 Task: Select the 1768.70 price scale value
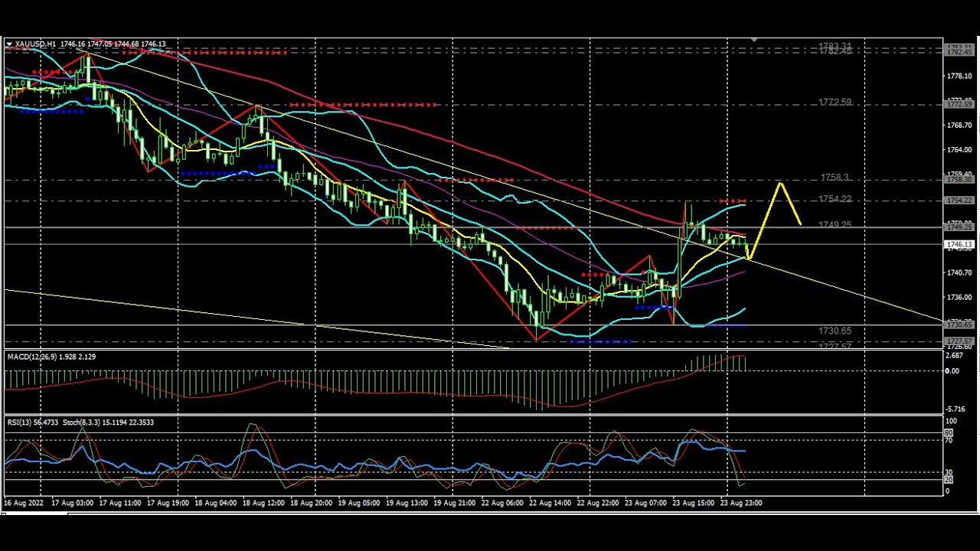[959, 126]
